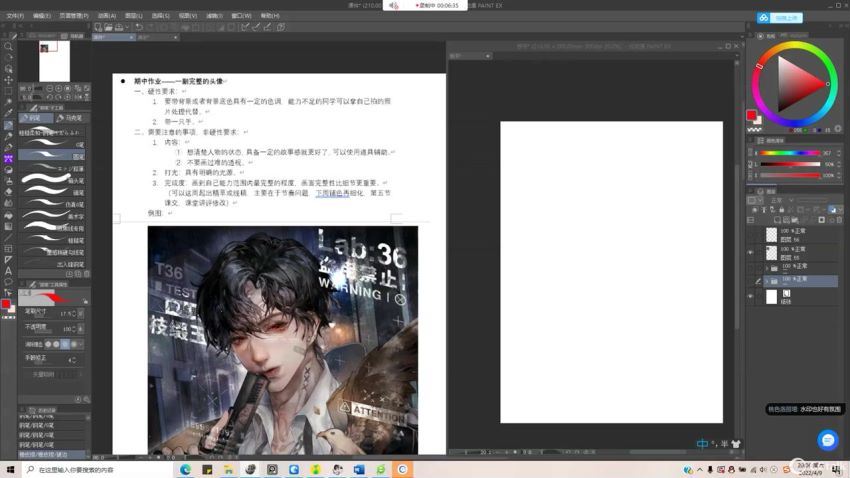Open the Clip Studio cloud upload button

click(780, 18)
